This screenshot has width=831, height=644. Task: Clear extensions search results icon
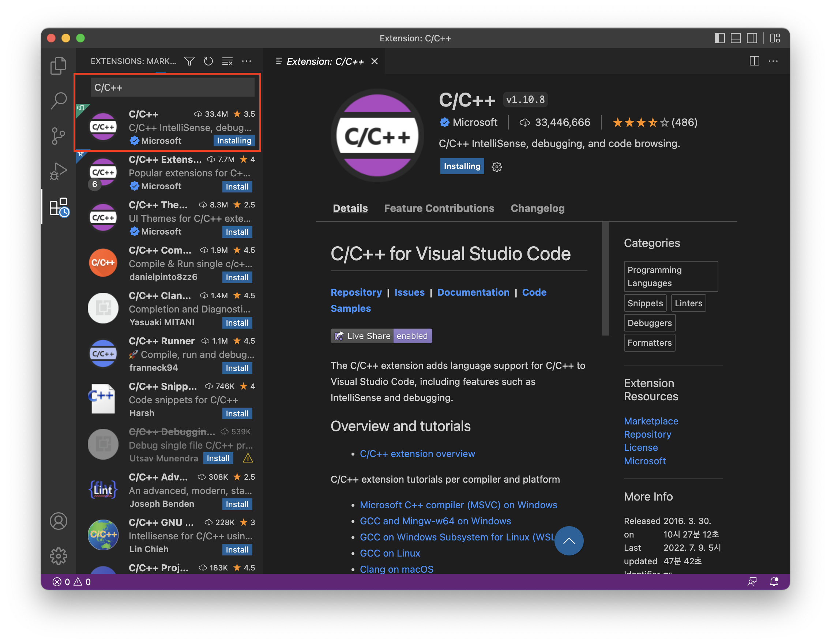click(x=227, y=61)
